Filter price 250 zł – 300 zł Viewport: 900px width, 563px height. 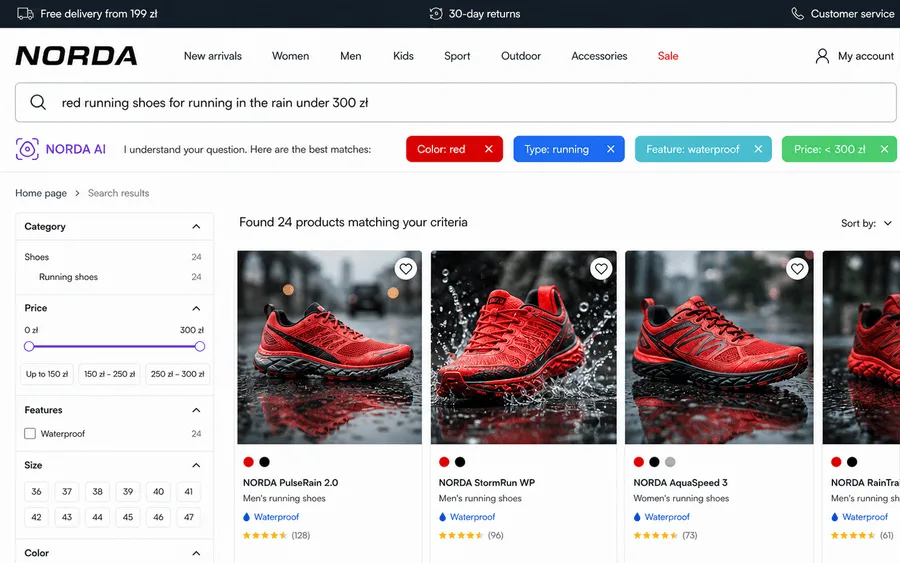[177, 374]
